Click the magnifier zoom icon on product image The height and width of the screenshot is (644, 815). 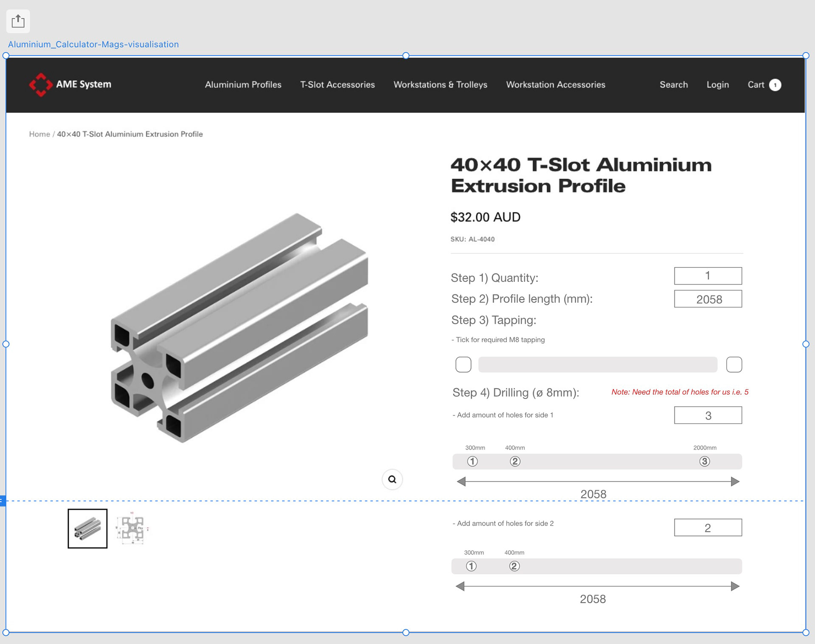[x=392, y=479]
